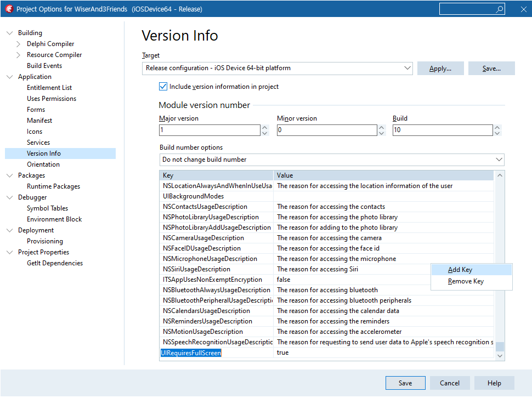Select Version Info in the tree

coord(60,153)
